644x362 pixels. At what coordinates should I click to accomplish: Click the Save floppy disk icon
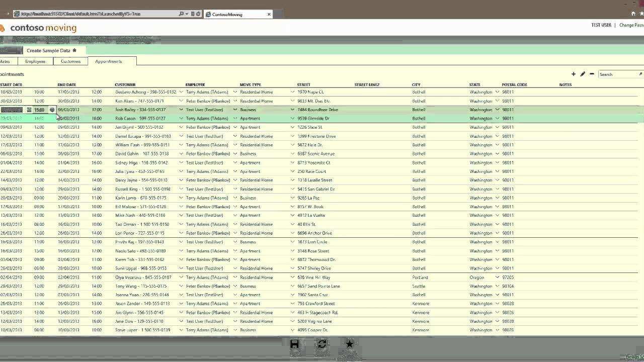[294, 344]
